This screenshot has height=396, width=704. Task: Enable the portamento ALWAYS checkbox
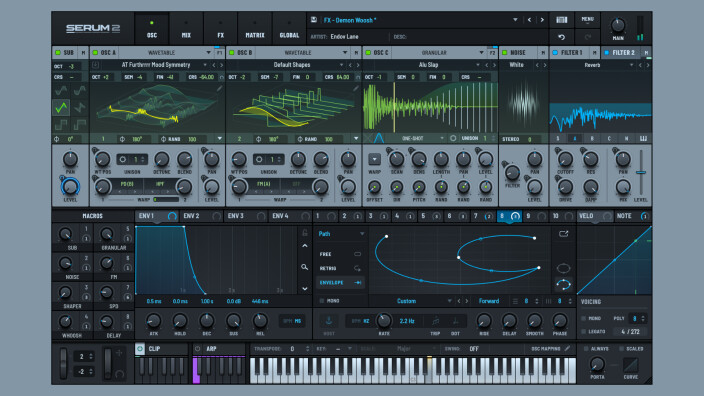[586, 348]
